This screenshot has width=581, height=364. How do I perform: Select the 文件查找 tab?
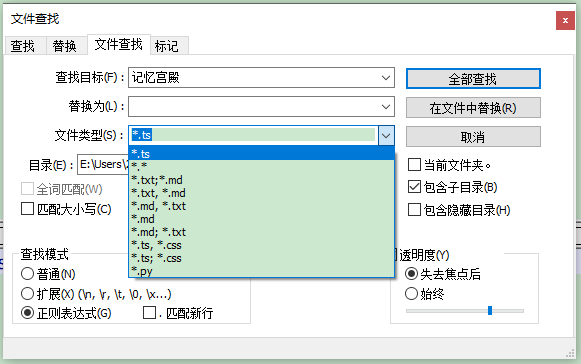tap(119, 44)
